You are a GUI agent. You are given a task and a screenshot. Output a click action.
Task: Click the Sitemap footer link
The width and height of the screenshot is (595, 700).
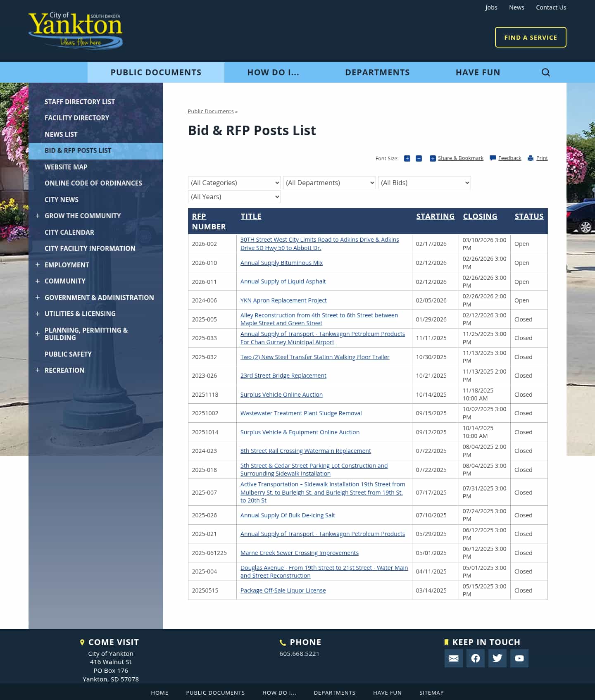(431, 693)
